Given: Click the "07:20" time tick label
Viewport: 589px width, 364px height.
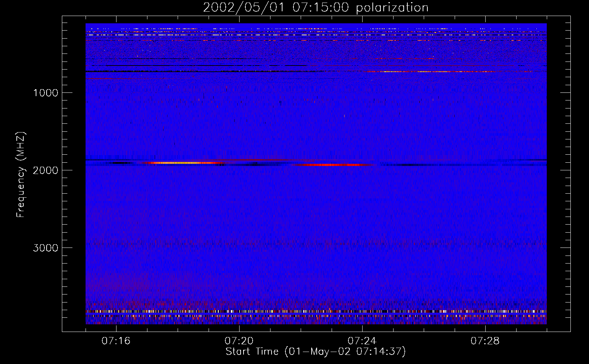Looking at the screenshot, I should (x=239, y=341).
